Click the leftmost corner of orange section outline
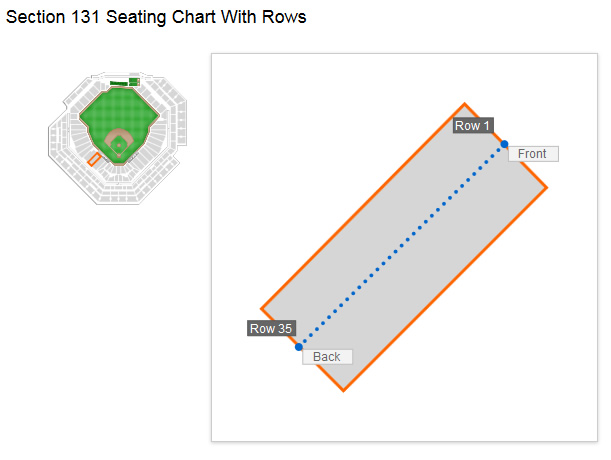611x460 pixels. tap(261, 309)
